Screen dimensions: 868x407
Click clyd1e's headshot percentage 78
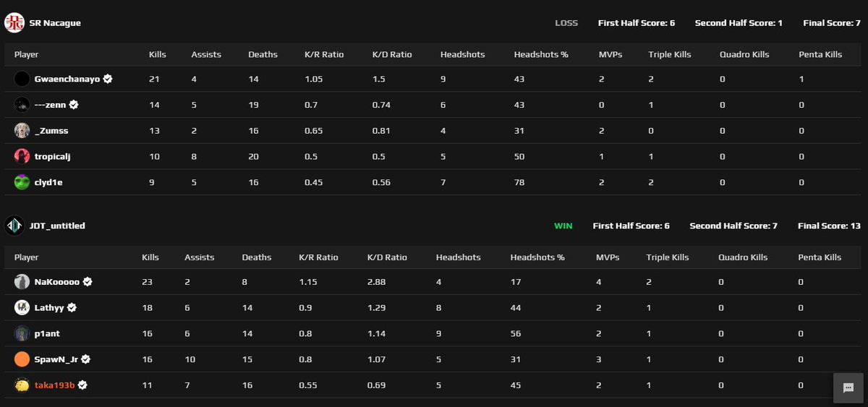coord(519,183)
